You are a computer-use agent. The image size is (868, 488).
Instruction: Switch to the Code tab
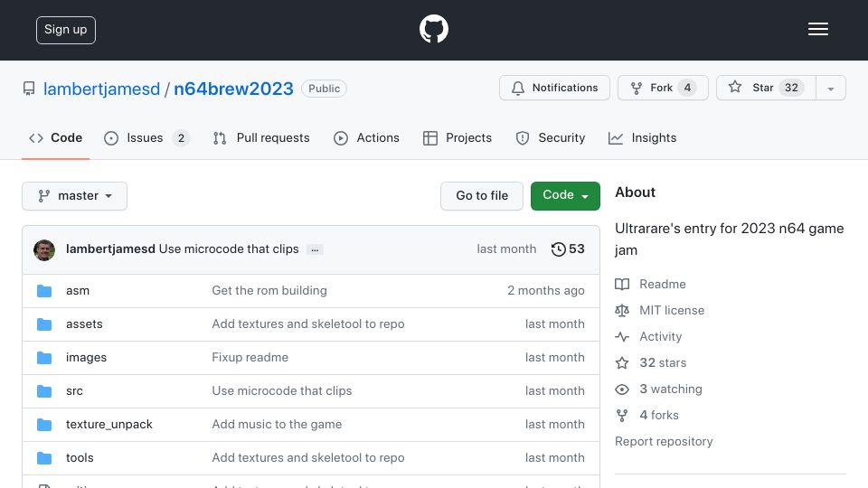tap(55, 137)
